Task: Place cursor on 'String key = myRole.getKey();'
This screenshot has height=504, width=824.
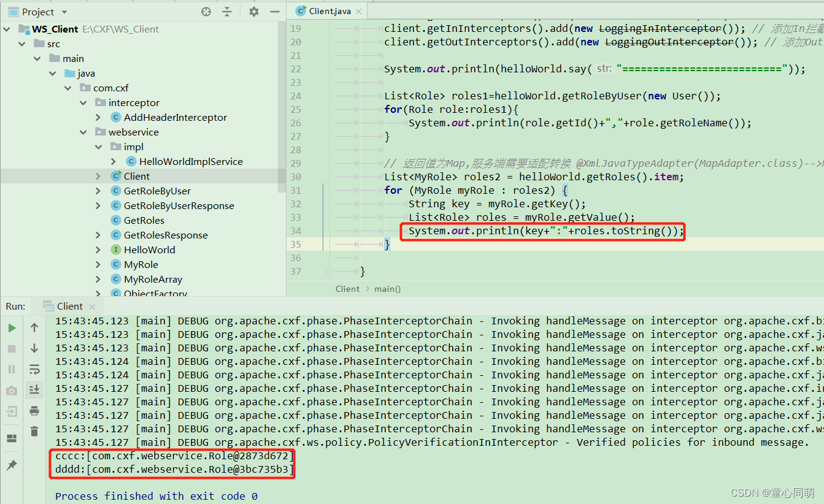Action: click(x=497, y=204)
